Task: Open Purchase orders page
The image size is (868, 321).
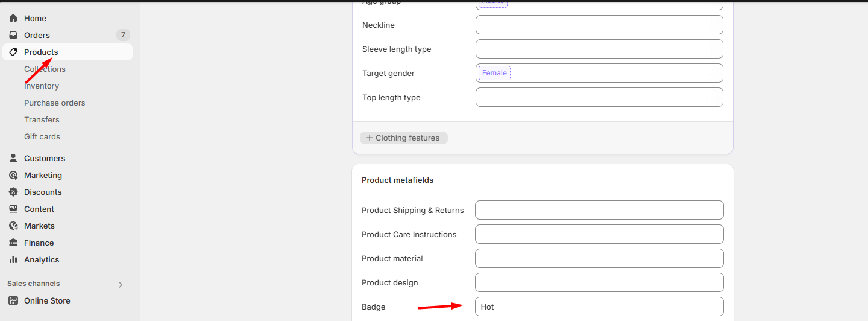Action: pos(54,103)
